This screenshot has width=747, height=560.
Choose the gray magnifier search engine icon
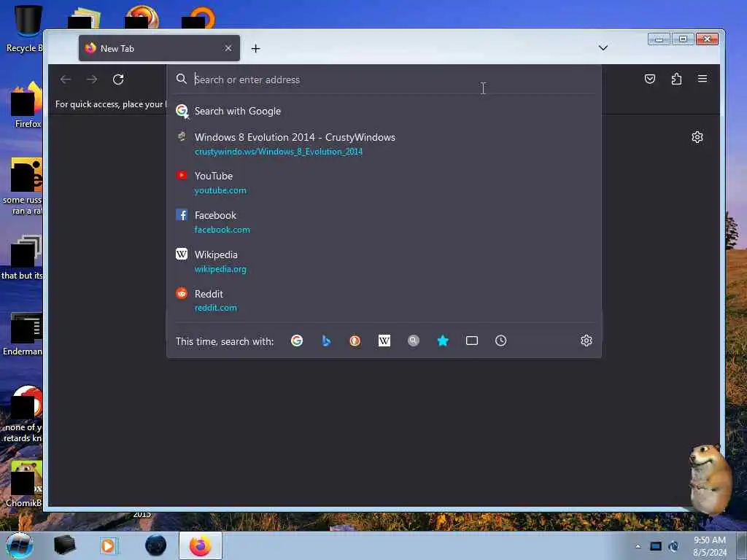414,341
